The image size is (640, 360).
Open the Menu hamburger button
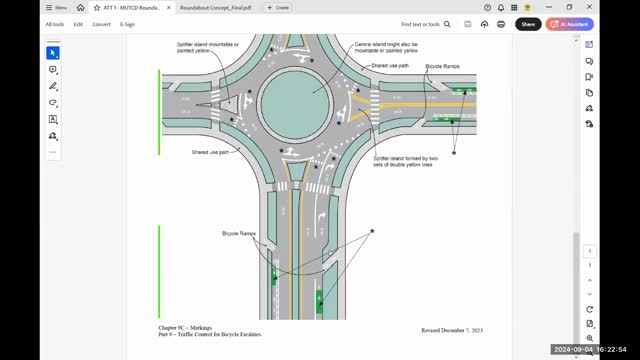pos(56,8)
